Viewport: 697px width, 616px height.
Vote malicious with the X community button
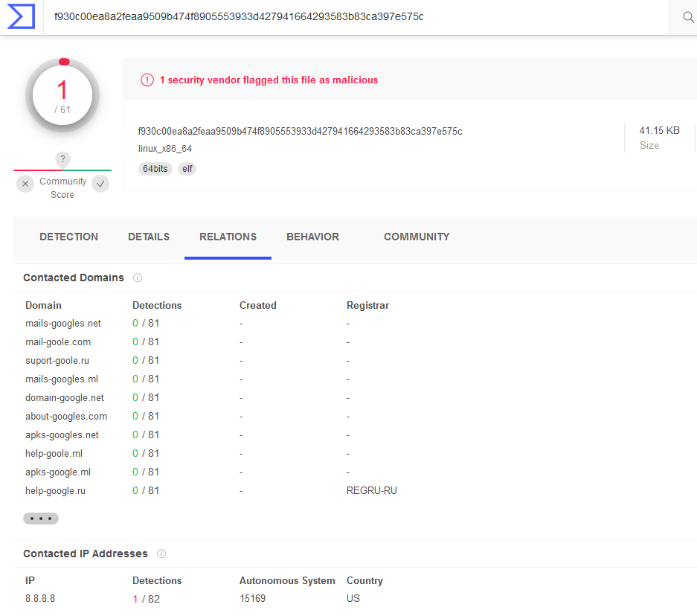25,184
